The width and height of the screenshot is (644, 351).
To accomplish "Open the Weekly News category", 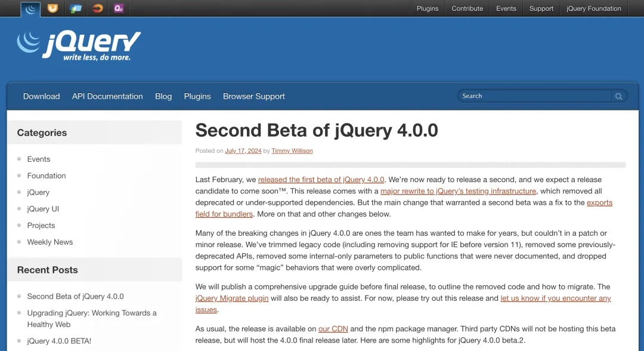I will click(50, 242).
